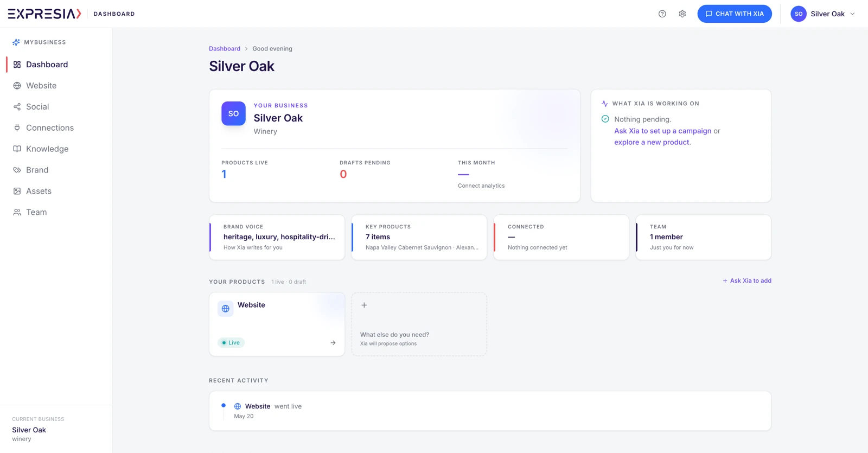The image size is (868, 453).
Task: Click the arrow on the Website product card
Action: pos(333,343)
